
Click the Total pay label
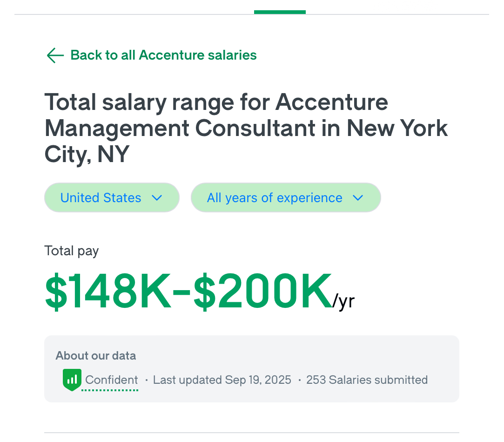(x=72, y=251)
